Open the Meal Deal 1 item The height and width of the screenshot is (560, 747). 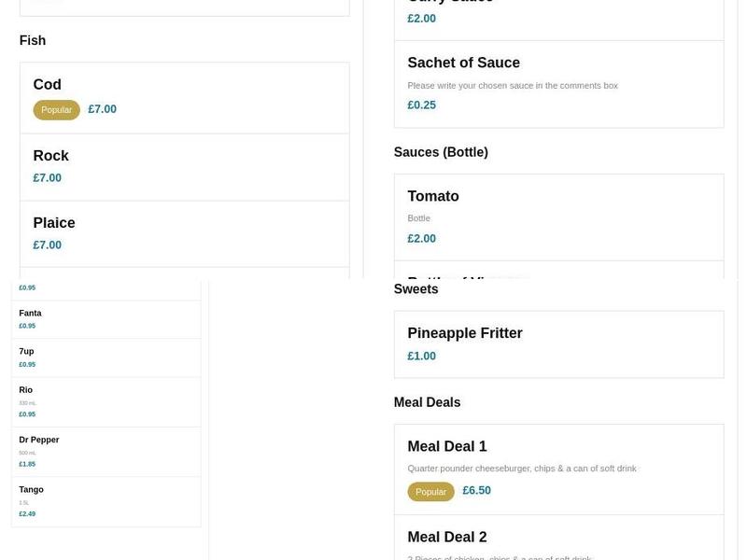557,469
